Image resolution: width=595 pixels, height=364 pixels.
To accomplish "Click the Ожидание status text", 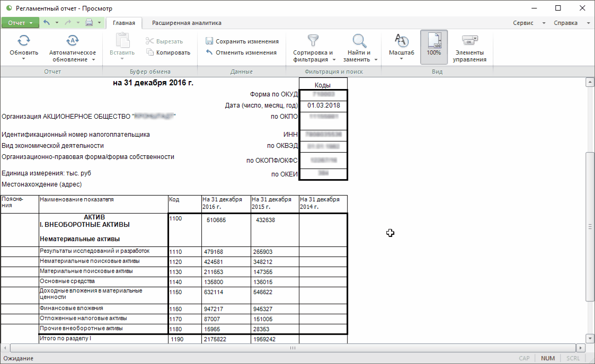I will point(18,358).
